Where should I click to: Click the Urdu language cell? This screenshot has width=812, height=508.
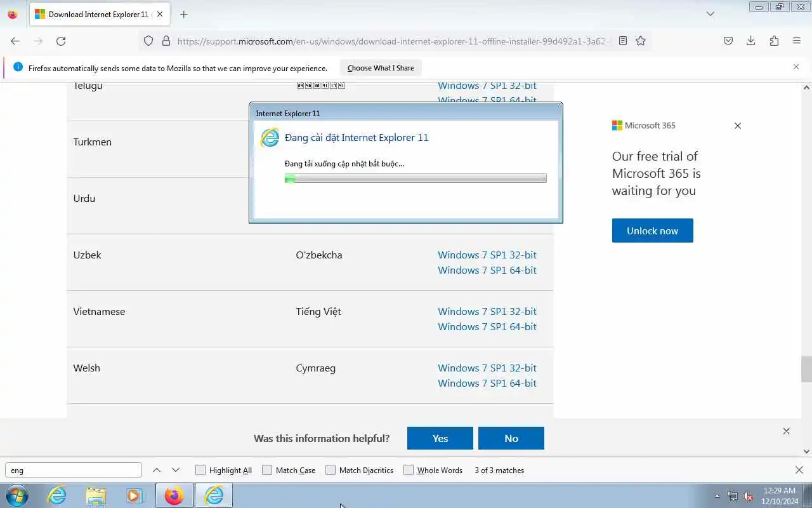point(84,198)
